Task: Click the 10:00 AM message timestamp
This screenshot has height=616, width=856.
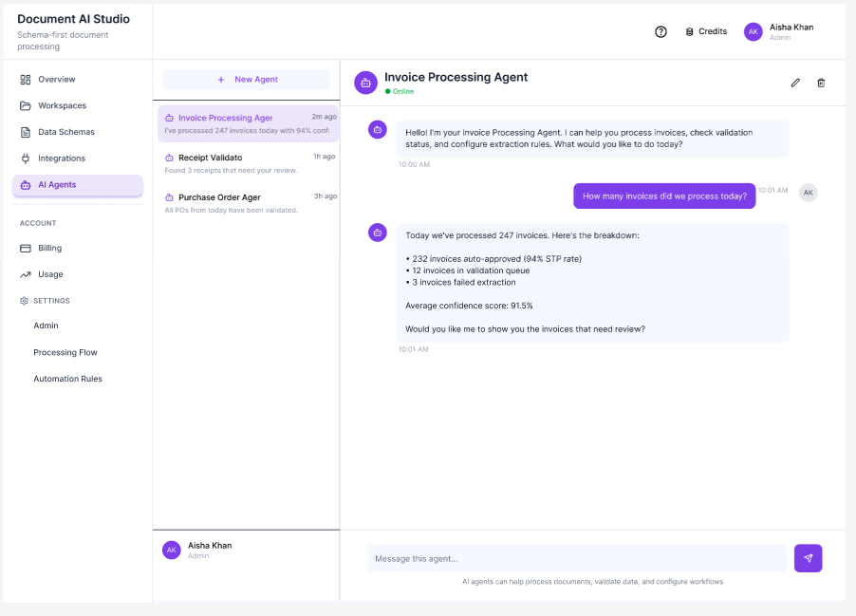Action: [414, 165]
